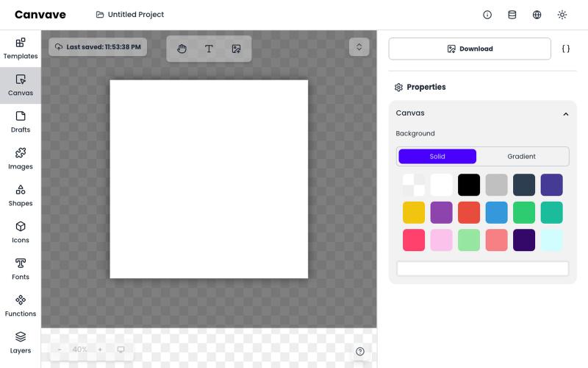
Task: Select the hot pink-red color swatch
Action: pos(414,240)
